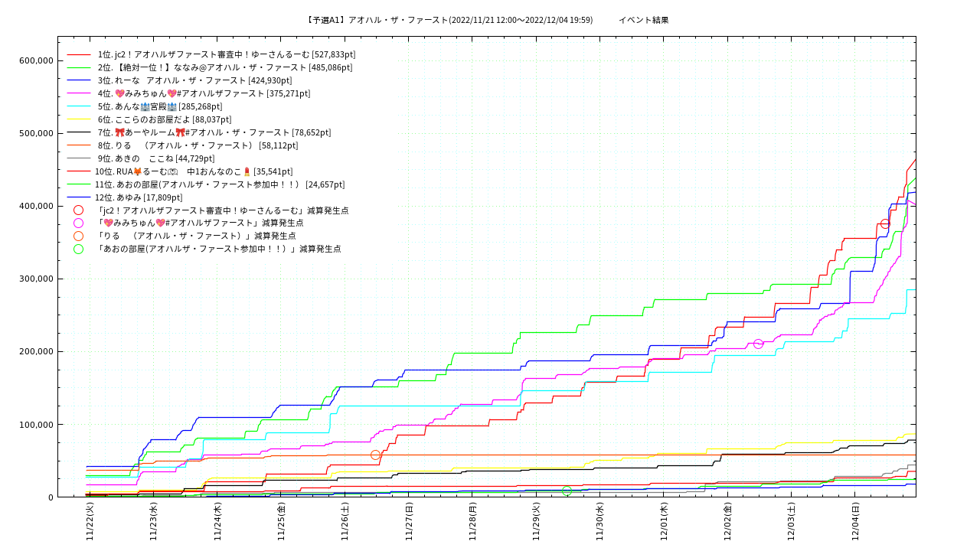The height and width of the screenshot is (551, 980).
Task: Click the 11/28(月) date label
Action: pyautogui.click(x=472, y=522)
